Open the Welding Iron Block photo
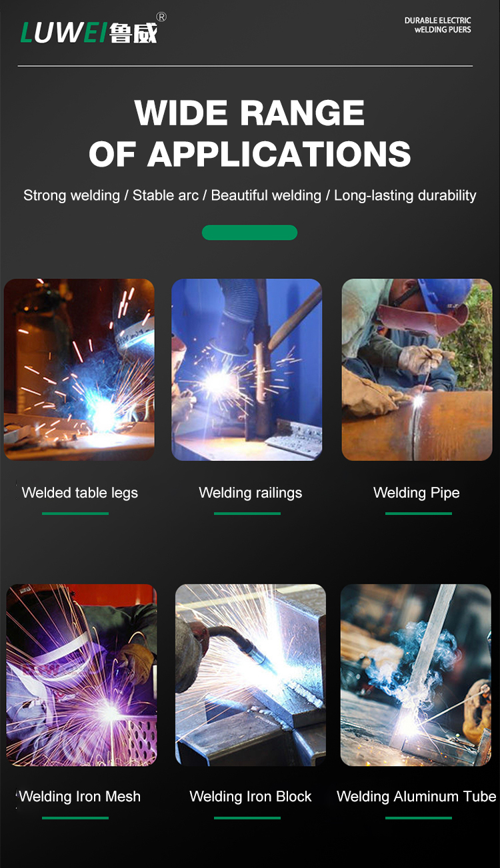 251,675
